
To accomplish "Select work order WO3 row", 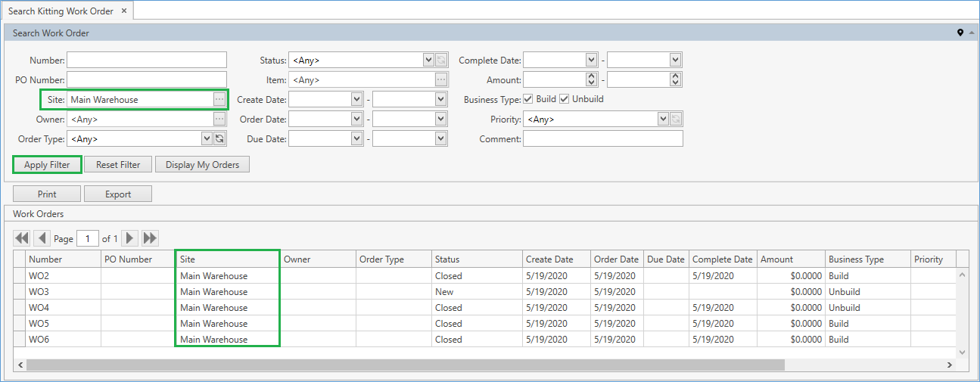I will pyautogui.click(x=39, y=291).
